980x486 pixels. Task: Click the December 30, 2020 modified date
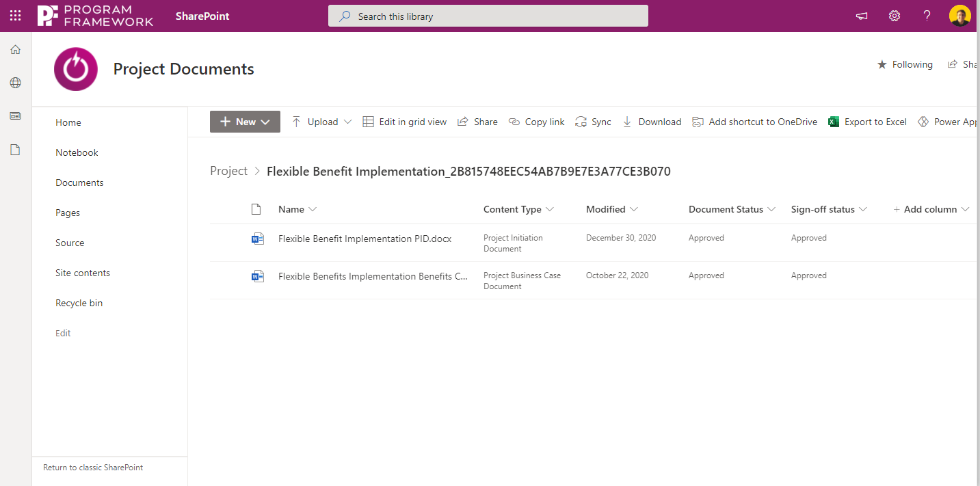(x=621, y=238)
